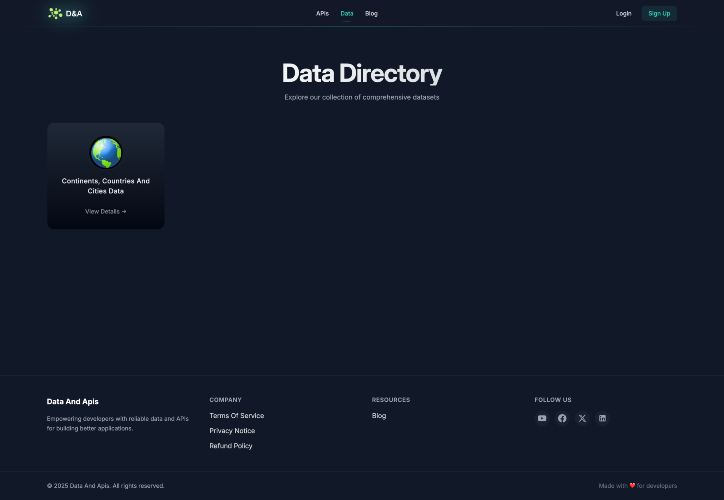This screenshot has height=500, width=724.
Task: Click the RESOURCES footer heading
Action: (391, 400)
